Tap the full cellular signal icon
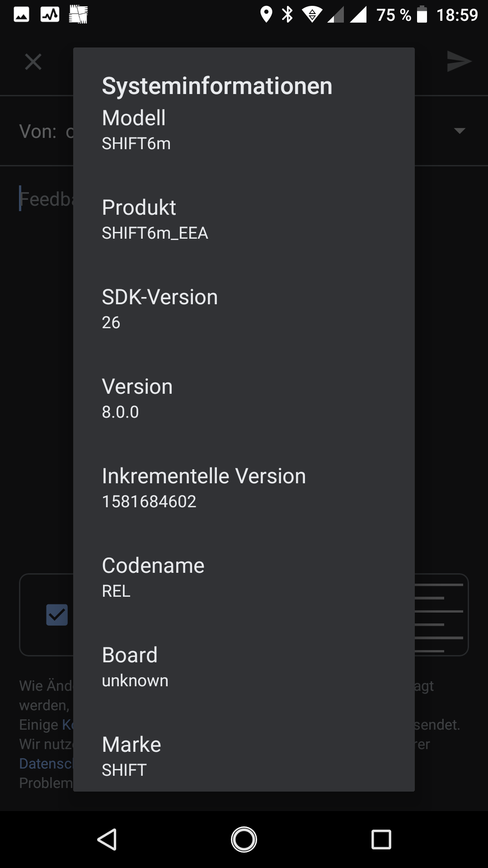This screenshot has width=488, height=868. coord(358,15)
